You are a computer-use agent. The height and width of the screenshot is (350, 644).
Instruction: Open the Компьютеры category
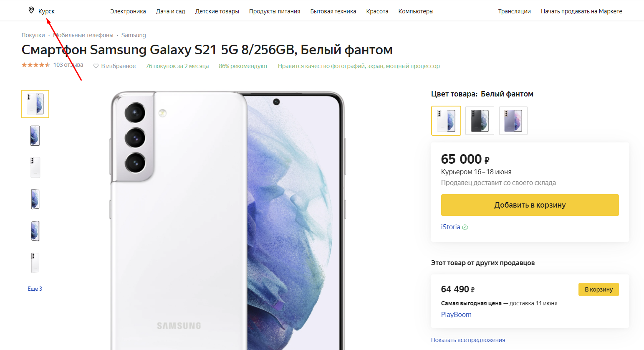[416, 11]
